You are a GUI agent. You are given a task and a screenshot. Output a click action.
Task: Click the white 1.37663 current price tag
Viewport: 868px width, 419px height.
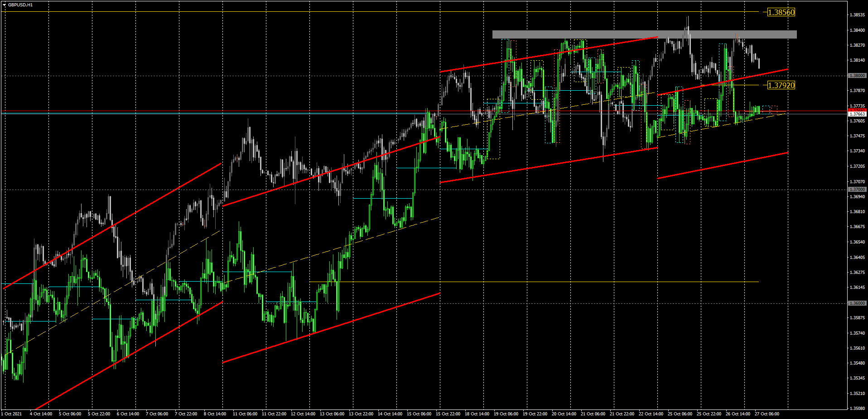point(858,114)
